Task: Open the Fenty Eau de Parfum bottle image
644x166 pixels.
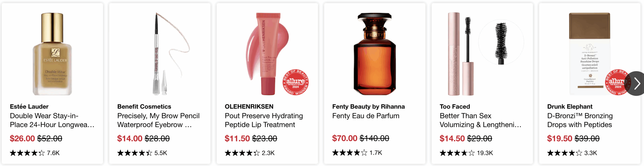Action: (x=375, y=54)
